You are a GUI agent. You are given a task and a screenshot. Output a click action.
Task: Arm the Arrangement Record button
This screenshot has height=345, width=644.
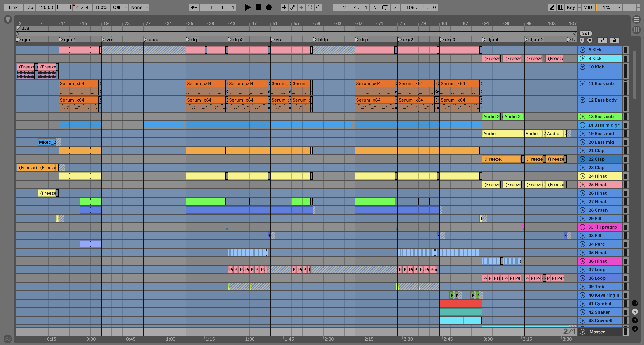point(269,7)
